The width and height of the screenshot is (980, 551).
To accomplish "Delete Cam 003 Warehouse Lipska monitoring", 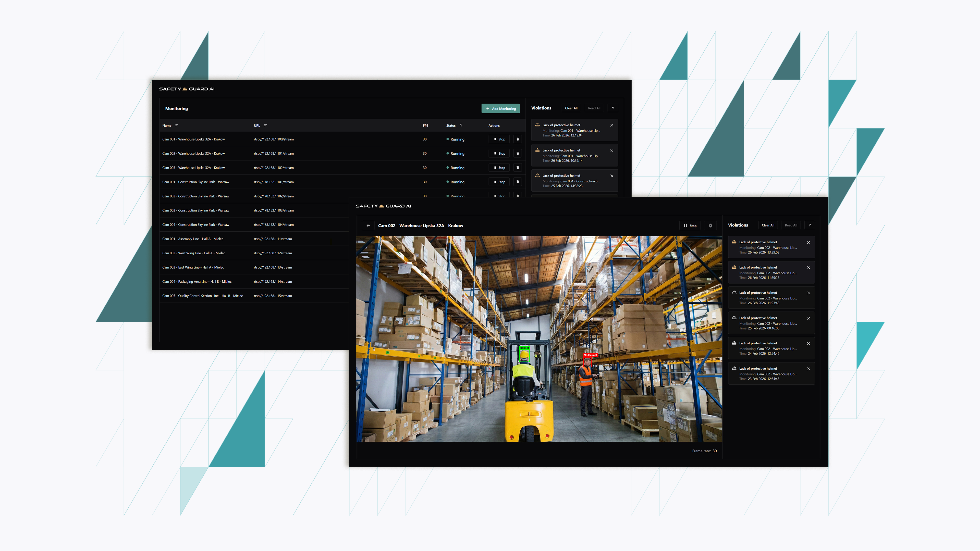I will pos(517,168).
